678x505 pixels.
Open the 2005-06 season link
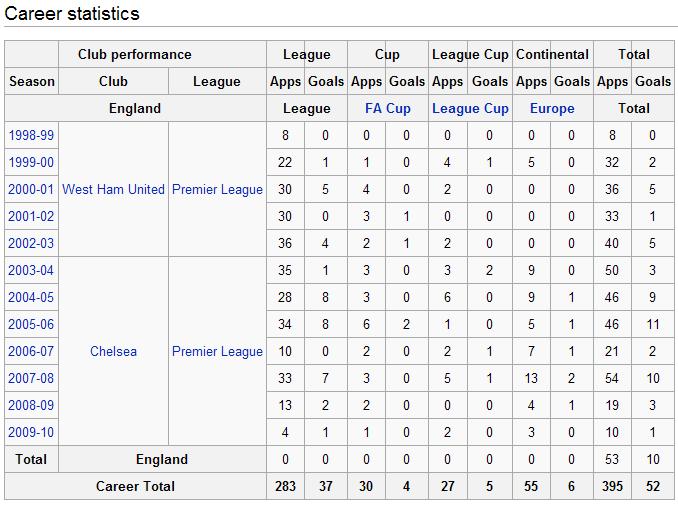(31, 324)
